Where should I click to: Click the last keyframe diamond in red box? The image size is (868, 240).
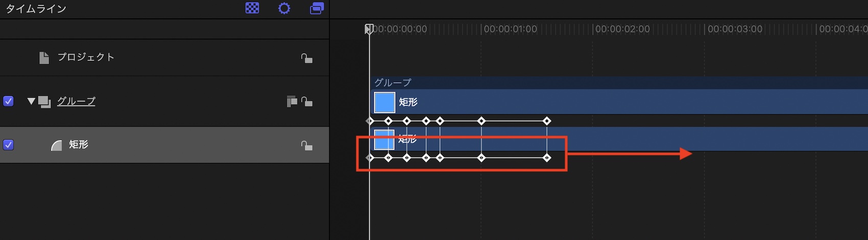[547, 158]
